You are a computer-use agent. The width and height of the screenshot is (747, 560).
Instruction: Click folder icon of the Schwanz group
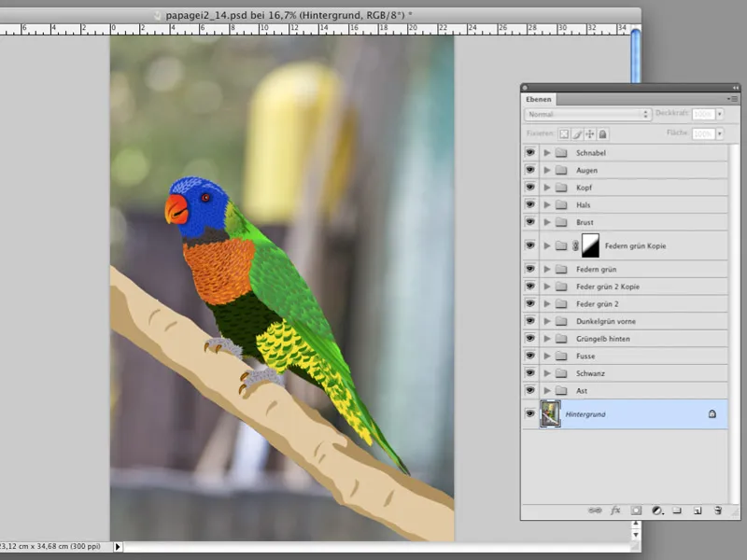562,373
